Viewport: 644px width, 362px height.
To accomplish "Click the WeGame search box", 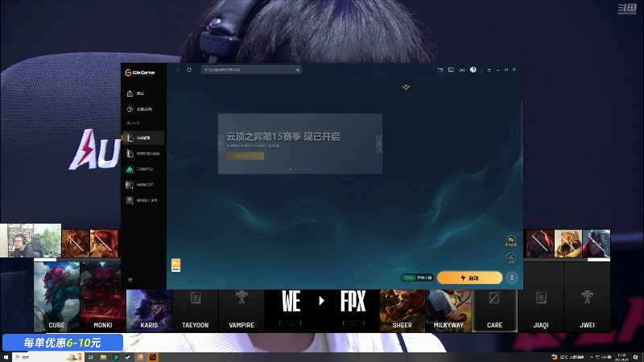I will (251, 70).
